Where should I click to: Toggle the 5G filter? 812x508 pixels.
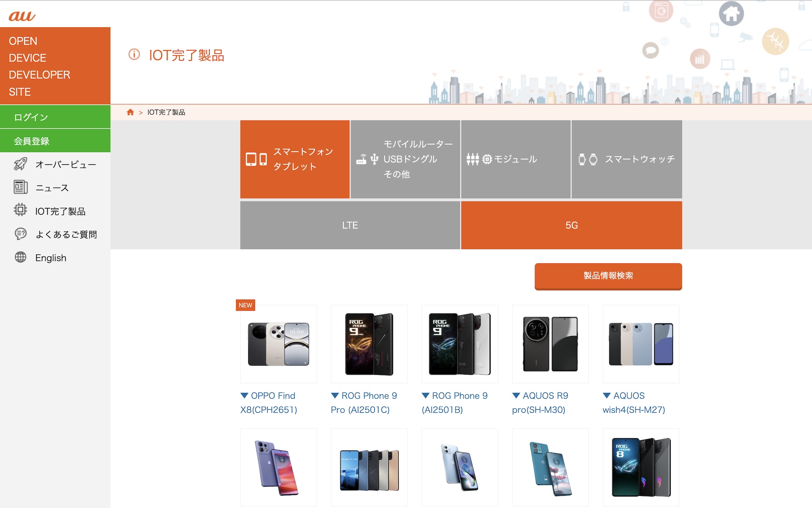pyautogui.click(x=571, y=225)
